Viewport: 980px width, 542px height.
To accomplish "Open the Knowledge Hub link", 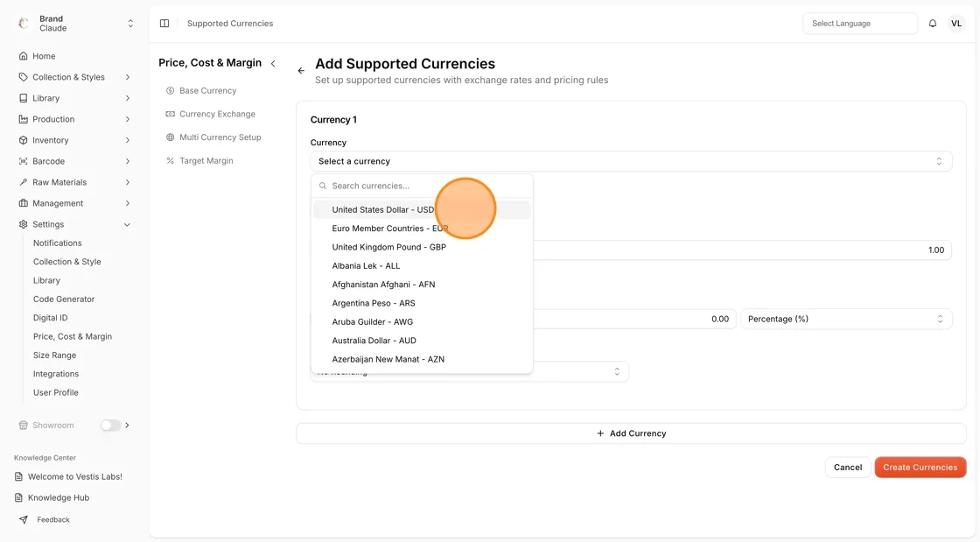I will click(59, 497).
